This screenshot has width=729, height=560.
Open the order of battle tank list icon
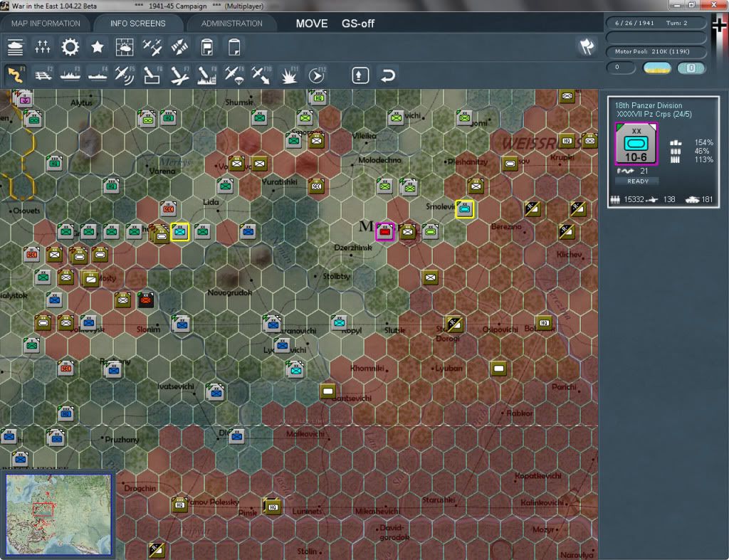pyautogui.click(x=16, y=47)
